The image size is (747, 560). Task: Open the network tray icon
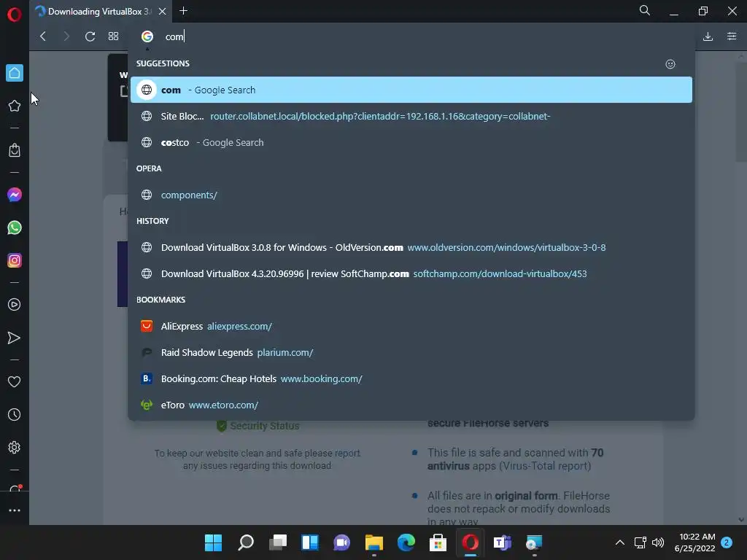[x=640, y=542]
